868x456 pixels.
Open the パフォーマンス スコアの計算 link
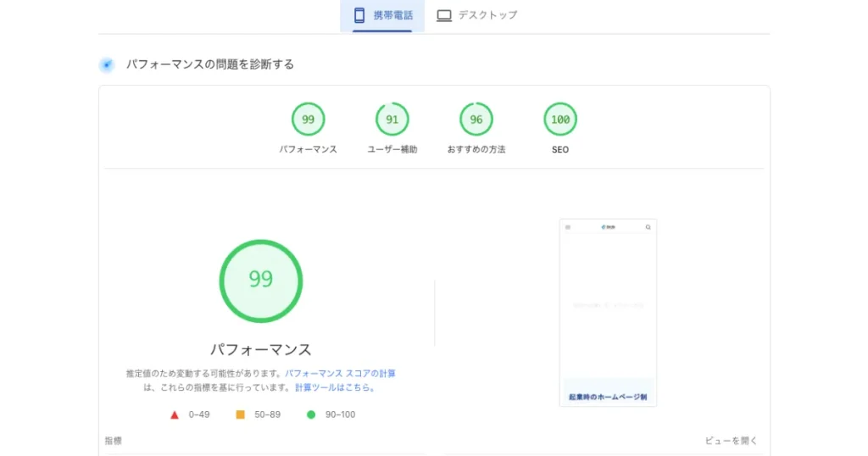pyautogui.click(x=340, y=374)
